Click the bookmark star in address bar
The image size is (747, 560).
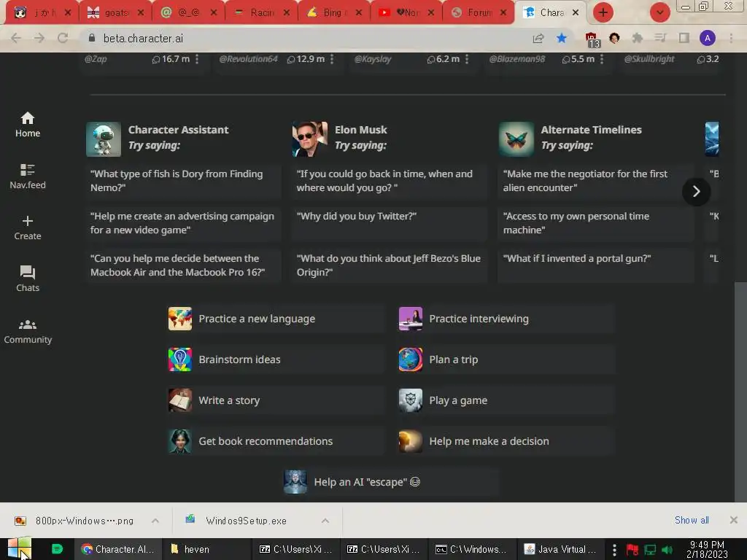[562, 38]
